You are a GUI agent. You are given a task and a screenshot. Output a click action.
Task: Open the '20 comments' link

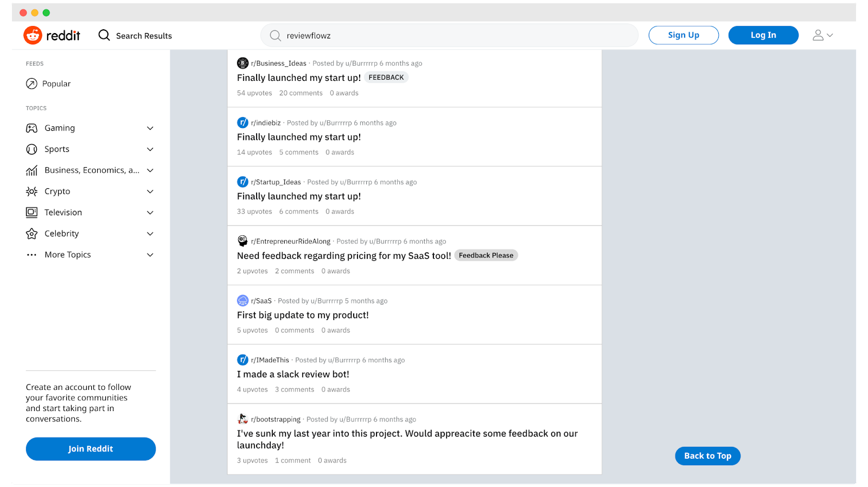[301, 93]
